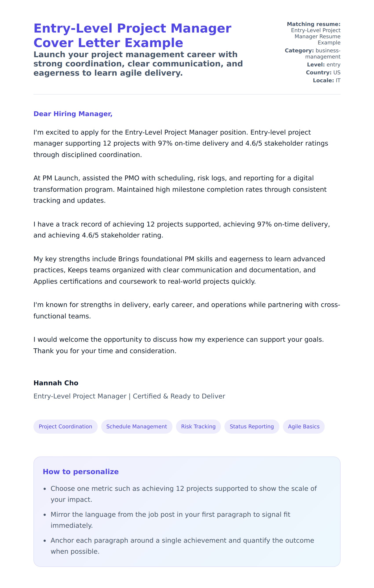
Task: Select the Risk Tracking skill tag
Action: click(x=198, y=426)
